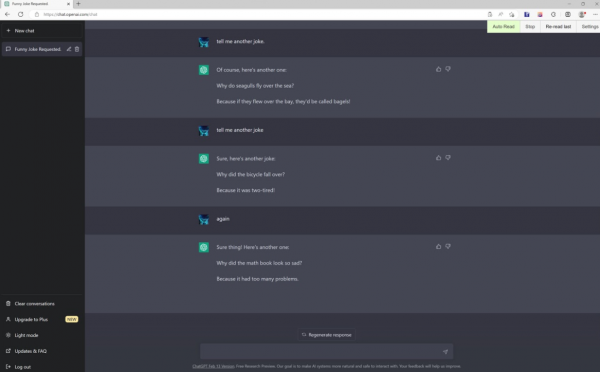Click the address bar URL
The image size is (600, 372).
70,15
